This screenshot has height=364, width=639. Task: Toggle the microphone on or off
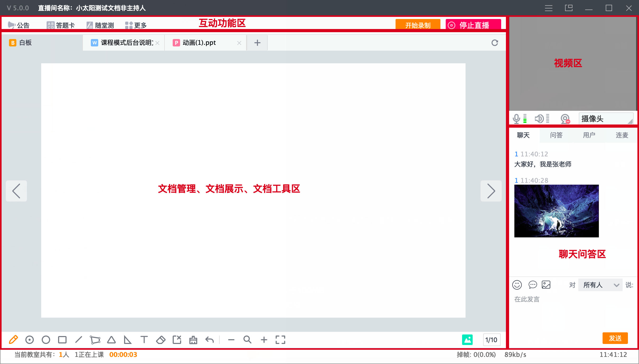(x=516, y=119)
